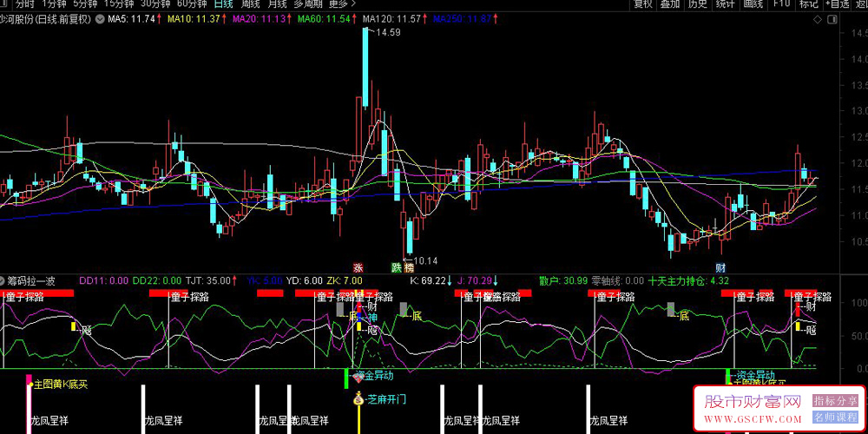This screenshot has height=434, width=868.
Task: Expand the 更多 more periods menu
Action: click(x=342, y=3)
